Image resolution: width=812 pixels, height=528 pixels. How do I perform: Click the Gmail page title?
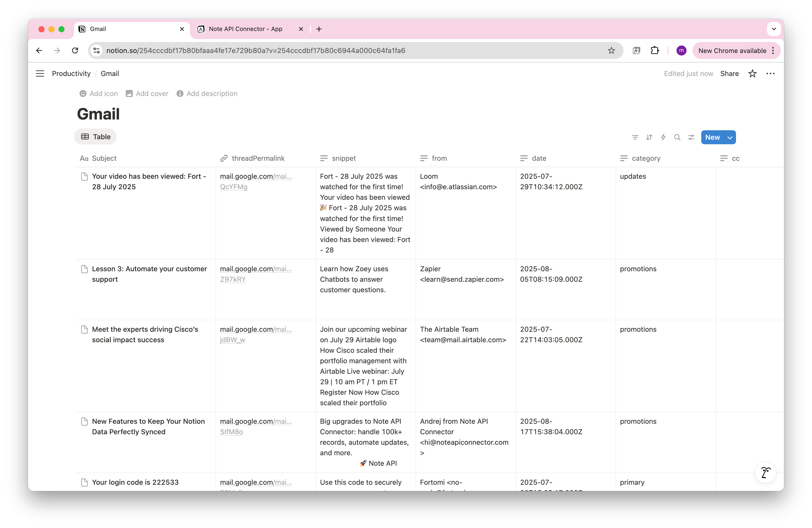click(x=98, y=114)
